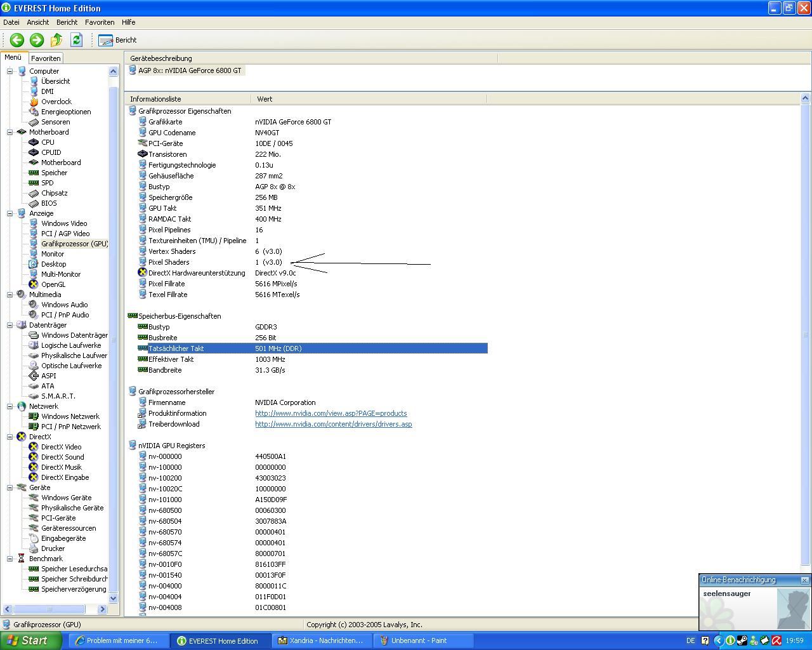Click the Informationsliste column header
Image resolution: width=812 pixels, height=650 pixels.
point(188,99)
